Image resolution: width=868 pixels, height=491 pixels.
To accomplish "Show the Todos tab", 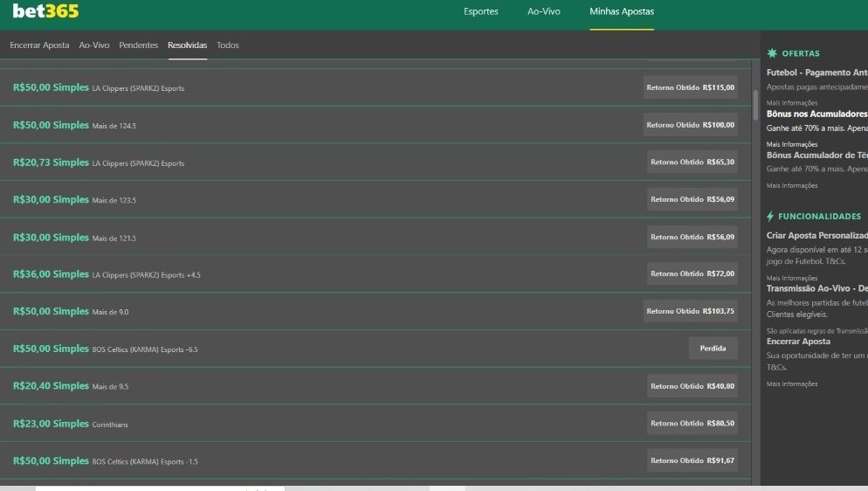I will (x=228, y=45).
